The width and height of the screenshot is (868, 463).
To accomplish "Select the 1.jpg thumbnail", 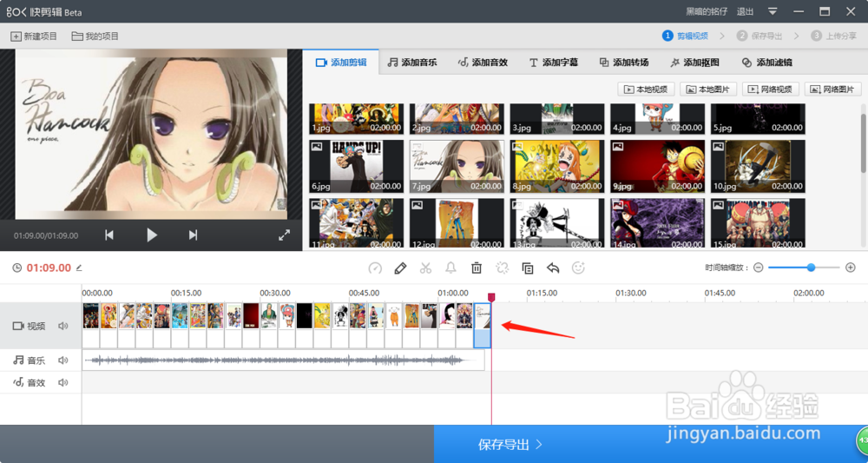I will (357, 118).
